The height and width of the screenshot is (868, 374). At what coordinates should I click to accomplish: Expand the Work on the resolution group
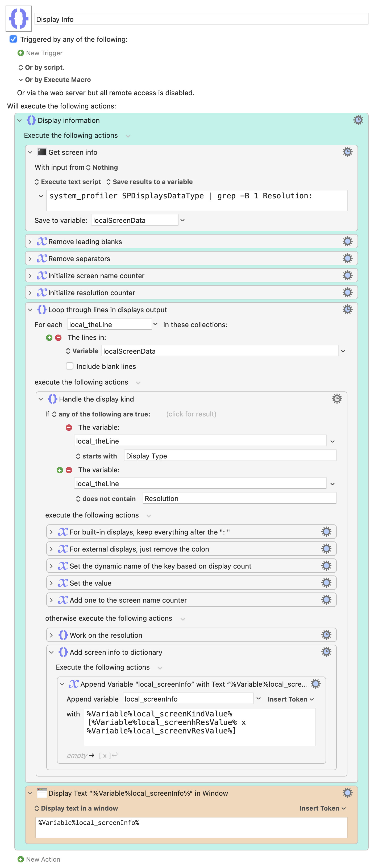pos(51,635)
